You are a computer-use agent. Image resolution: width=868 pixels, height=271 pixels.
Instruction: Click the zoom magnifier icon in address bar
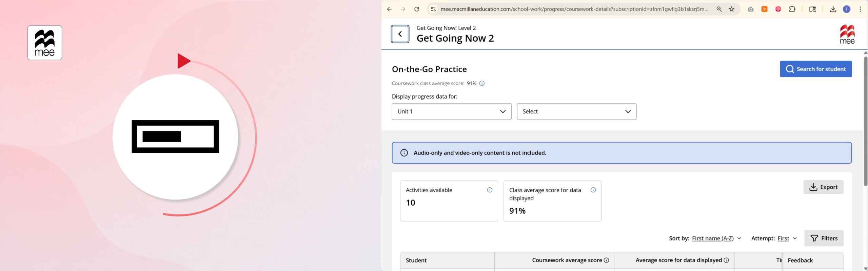[x=719, y=9]
